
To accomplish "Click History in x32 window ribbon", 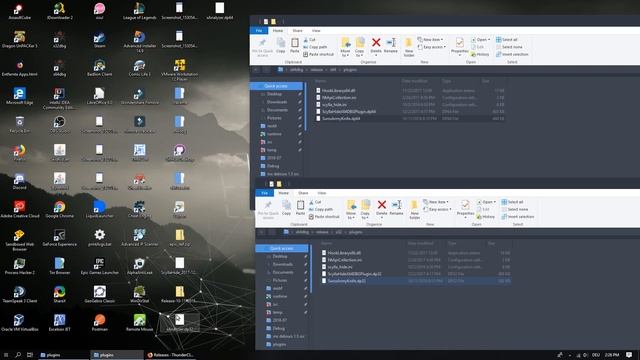I will pyautogui.click(x=485, y=217).
